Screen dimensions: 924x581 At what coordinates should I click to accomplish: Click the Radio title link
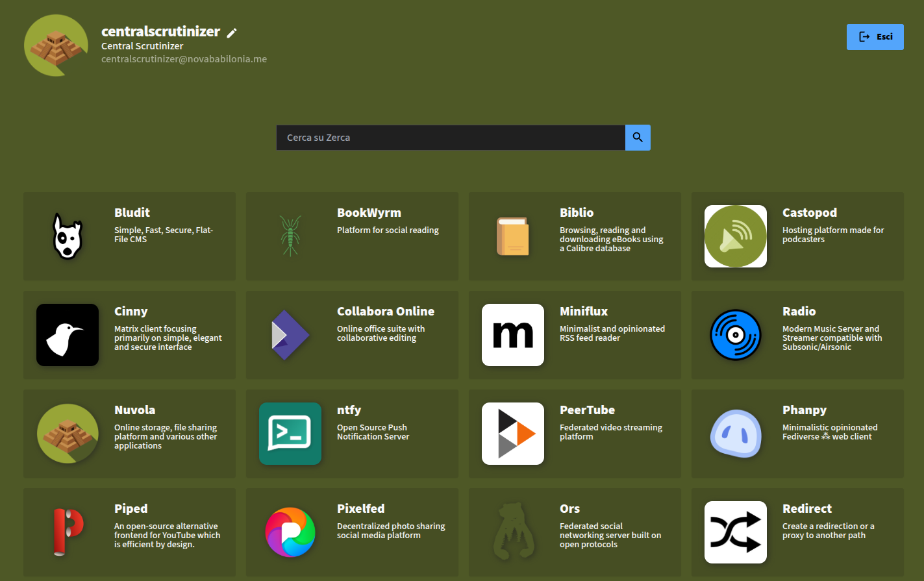799,311
